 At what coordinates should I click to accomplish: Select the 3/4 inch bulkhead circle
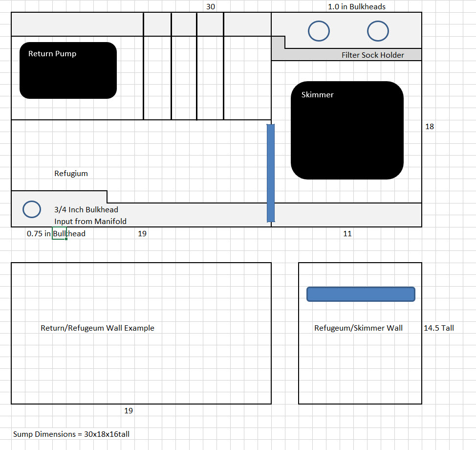pyautogui.click(x=32, y=209)
